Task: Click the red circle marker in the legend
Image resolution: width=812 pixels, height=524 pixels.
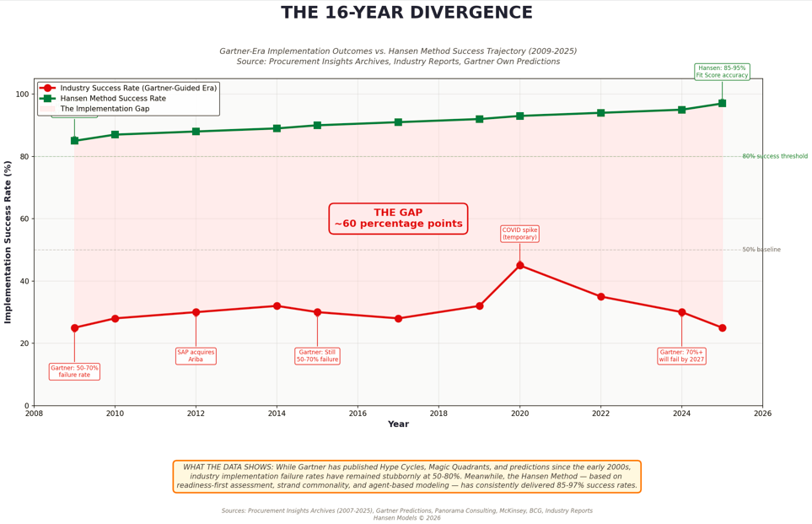Action: (51, 88)
